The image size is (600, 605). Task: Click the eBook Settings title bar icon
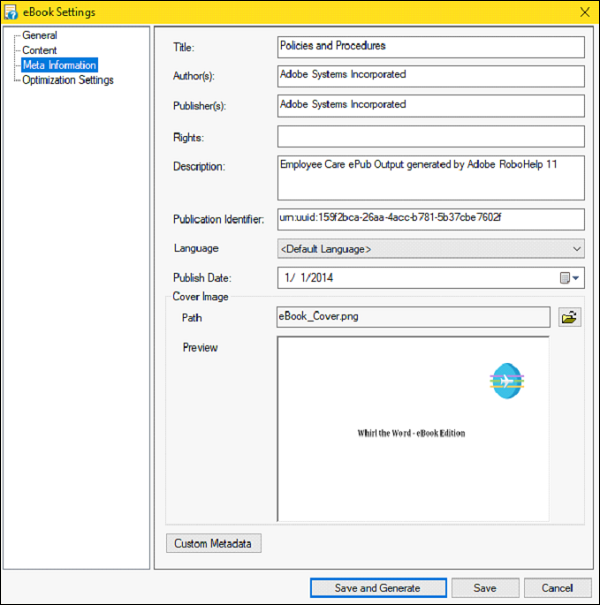(x=12, y=12)
